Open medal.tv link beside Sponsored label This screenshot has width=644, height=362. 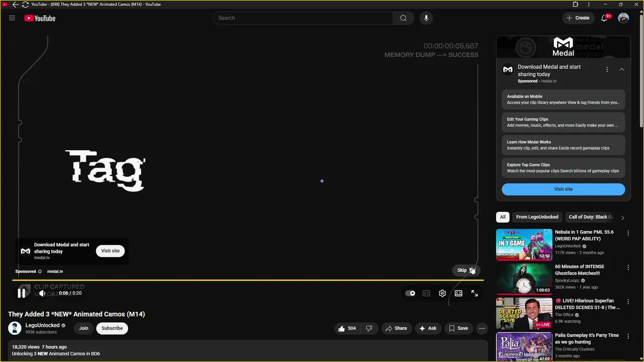(55, 271)
